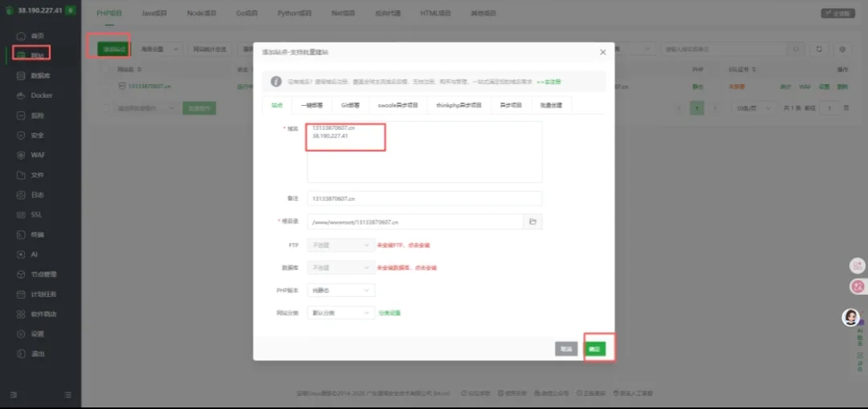The height and width of the screenshot is (409, 868).
Task: Open the 数据库 database sidebar icon
Action: (x=21, y=75)
